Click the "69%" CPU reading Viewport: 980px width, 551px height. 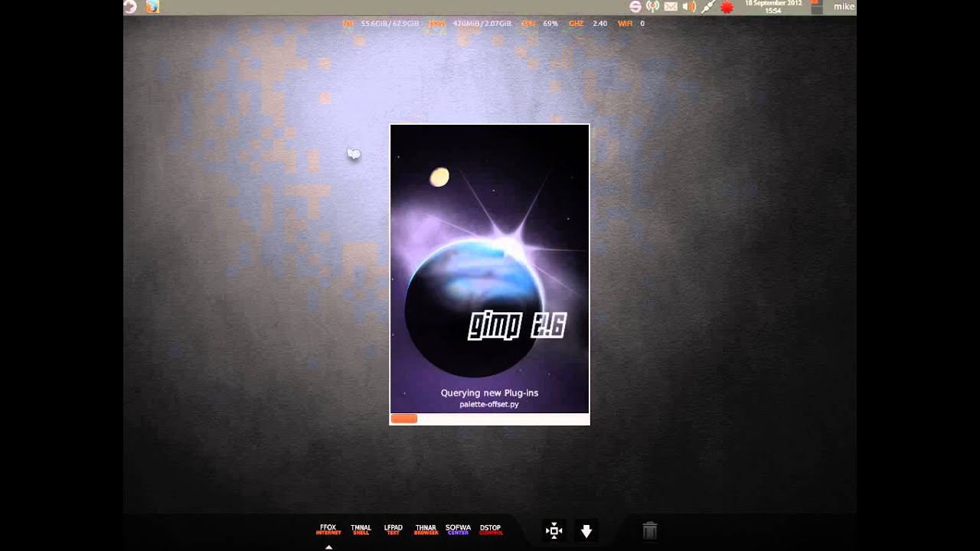[550, 24]
